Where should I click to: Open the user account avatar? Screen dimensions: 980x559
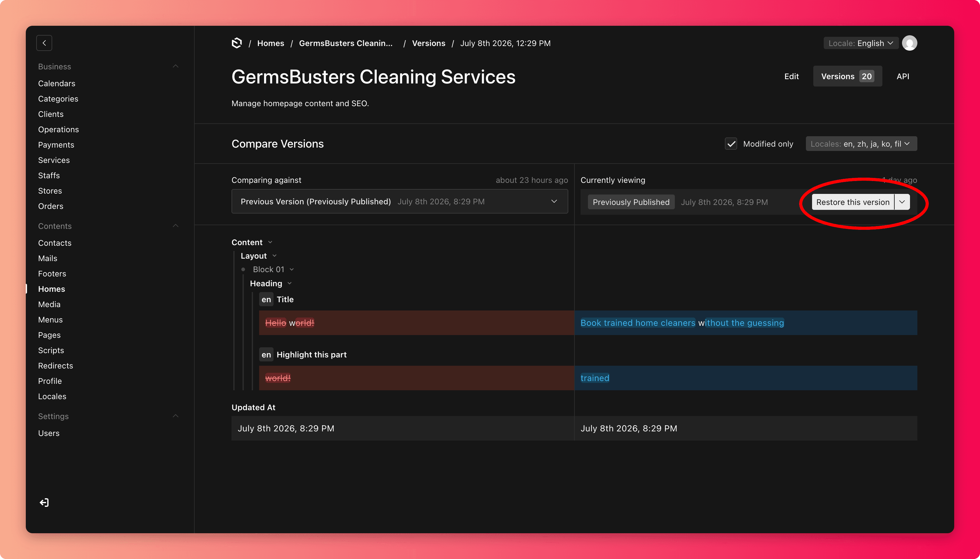tap(909, 43)
